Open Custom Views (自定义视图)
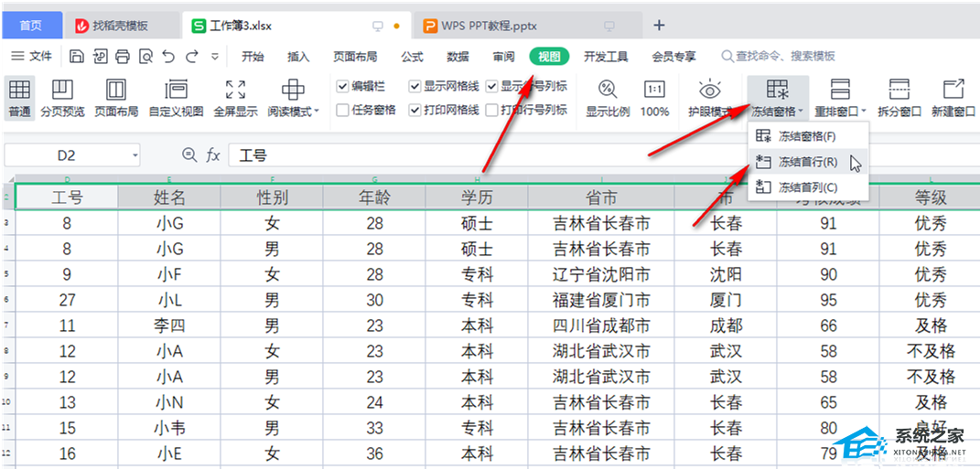This screenshot has width=980, height=469. (176, 98)
